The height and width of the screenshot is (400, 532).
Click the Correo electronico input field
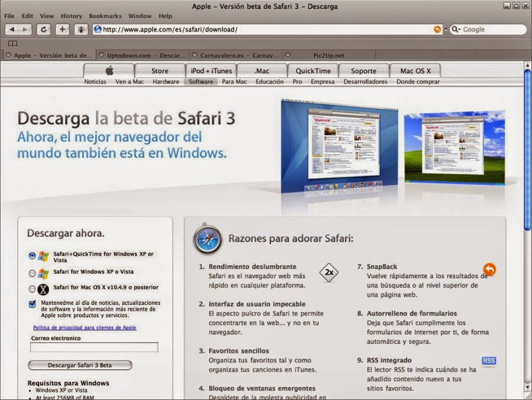(x=94, y=347)
